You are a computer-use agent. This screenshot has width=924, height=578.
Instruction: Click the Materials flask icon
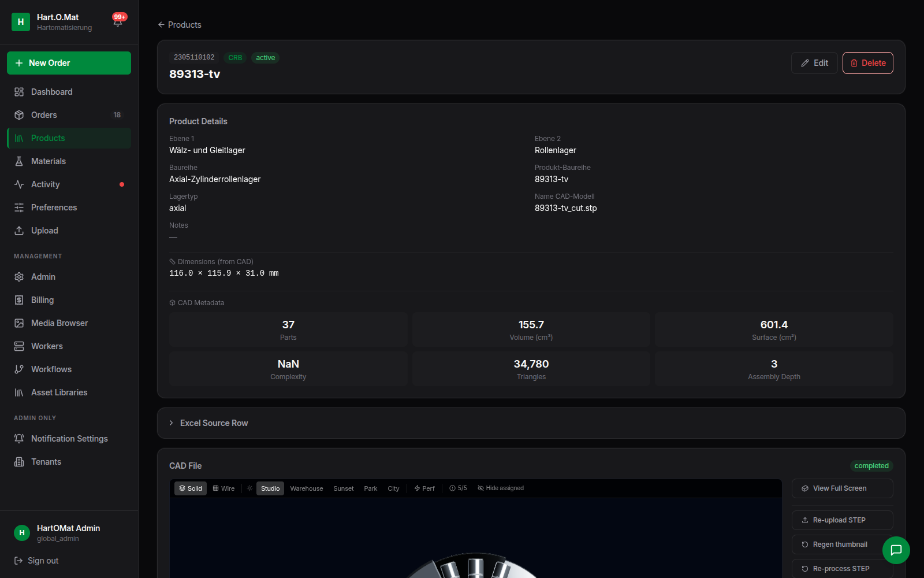[x=19, y=161]
